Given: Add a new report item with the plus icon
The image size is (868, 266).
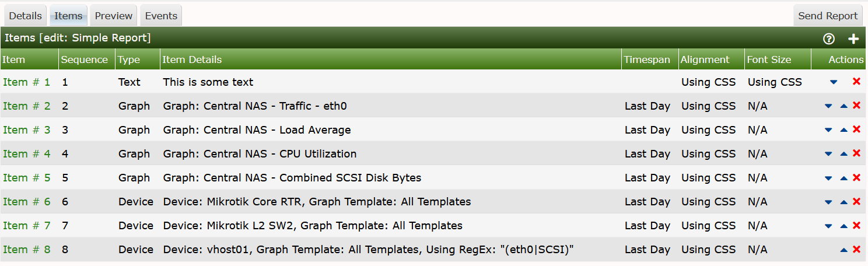Looking at the screenshot, I should 853,39.
